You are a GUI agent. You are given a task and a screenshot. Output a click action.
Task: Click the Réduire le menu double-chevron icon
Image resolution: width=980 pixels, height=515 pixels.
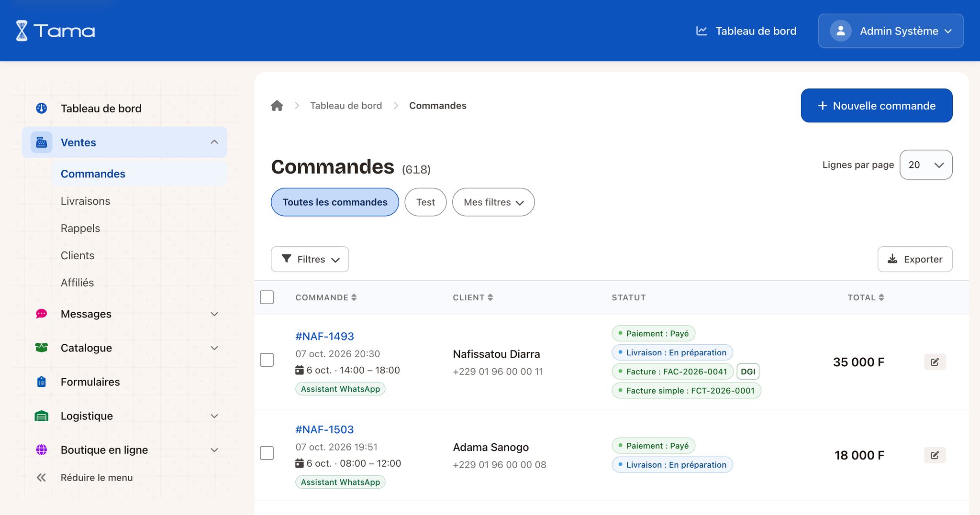tap(42, 478)
